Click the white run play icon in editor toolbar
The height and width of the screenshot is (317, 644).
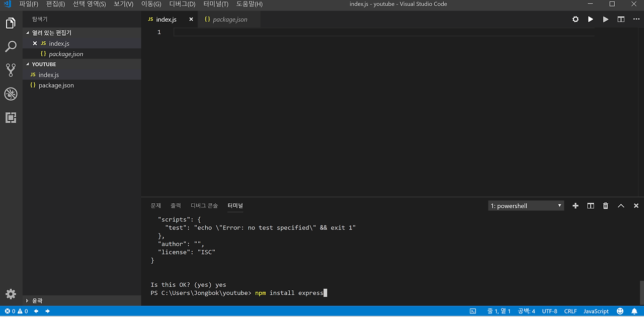pyautogui.click(x=591, y=19)
